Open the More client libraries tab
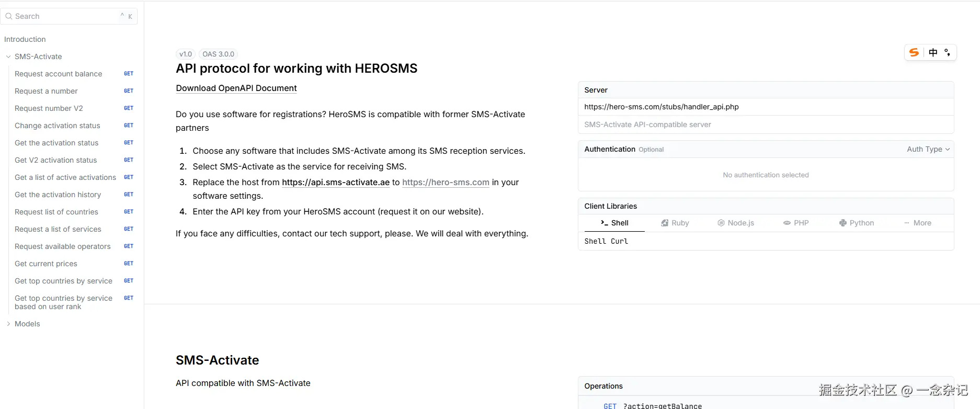 click(x=918, y=223)
